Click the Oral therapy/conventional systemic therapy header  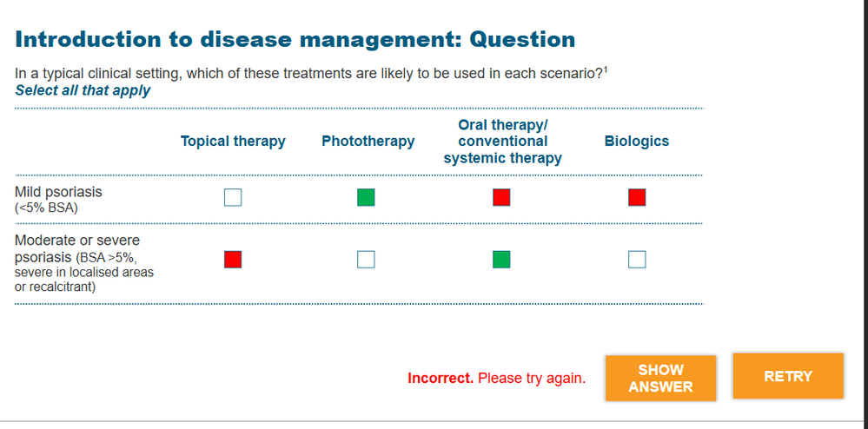[x=502, y=142]
